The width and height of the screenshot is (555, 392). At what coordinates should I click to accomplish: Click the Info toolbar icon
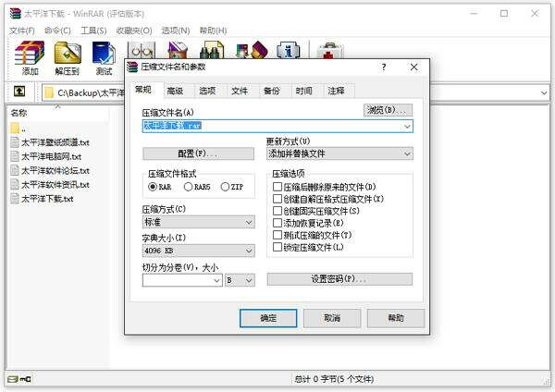coord(288,50)
